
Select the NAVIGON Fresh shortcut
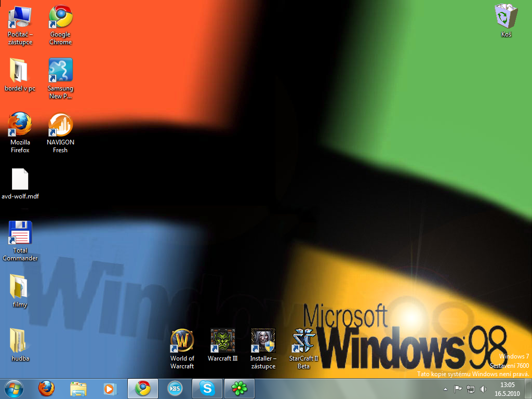click(60, 125)
